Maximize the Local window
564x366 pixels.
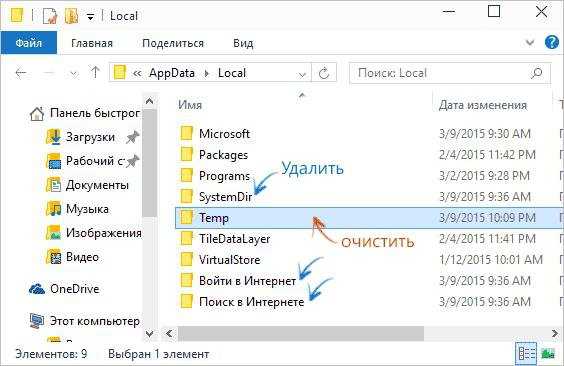click(494, 12)
